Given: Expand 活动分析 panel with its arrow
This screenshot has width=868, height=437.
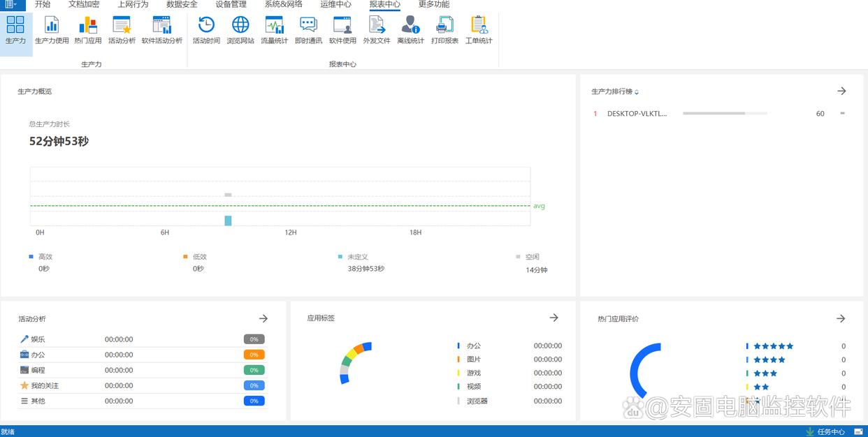Looking at the screenshot, I should pyautogui.click(x=263, y=318).
